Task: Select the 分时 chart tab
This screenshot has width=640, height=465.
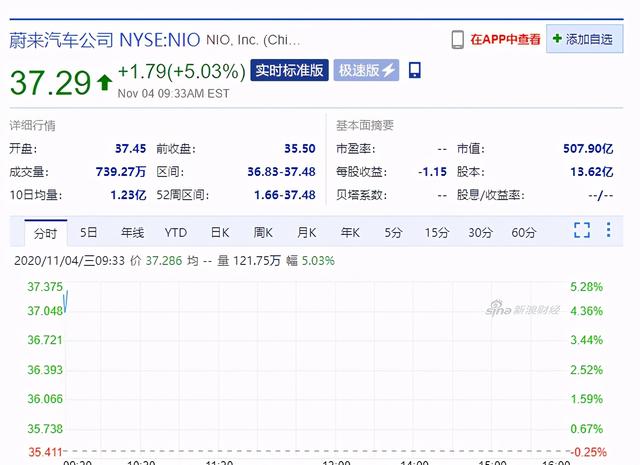Action: (46, 233)
